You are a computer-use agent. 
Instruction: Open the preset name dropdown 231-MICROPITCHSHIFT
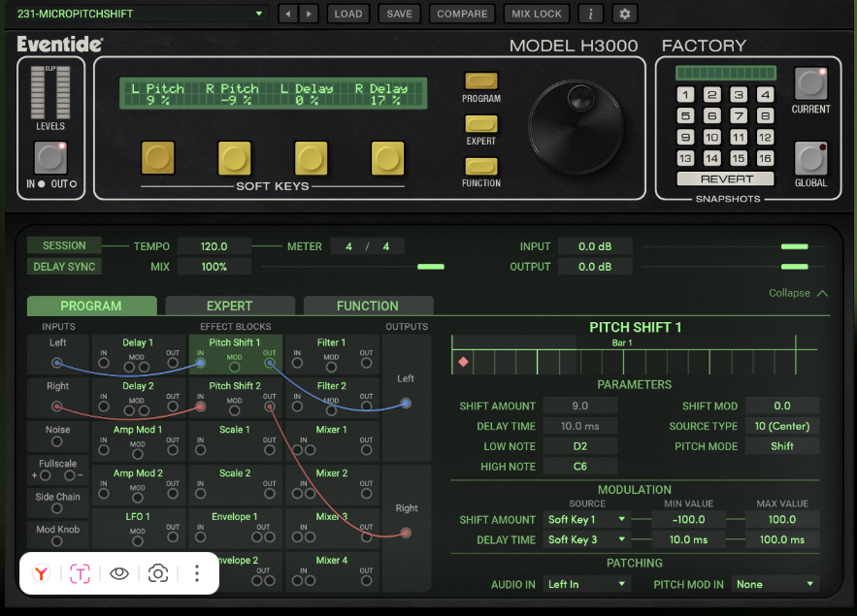(x=140, y=14)
